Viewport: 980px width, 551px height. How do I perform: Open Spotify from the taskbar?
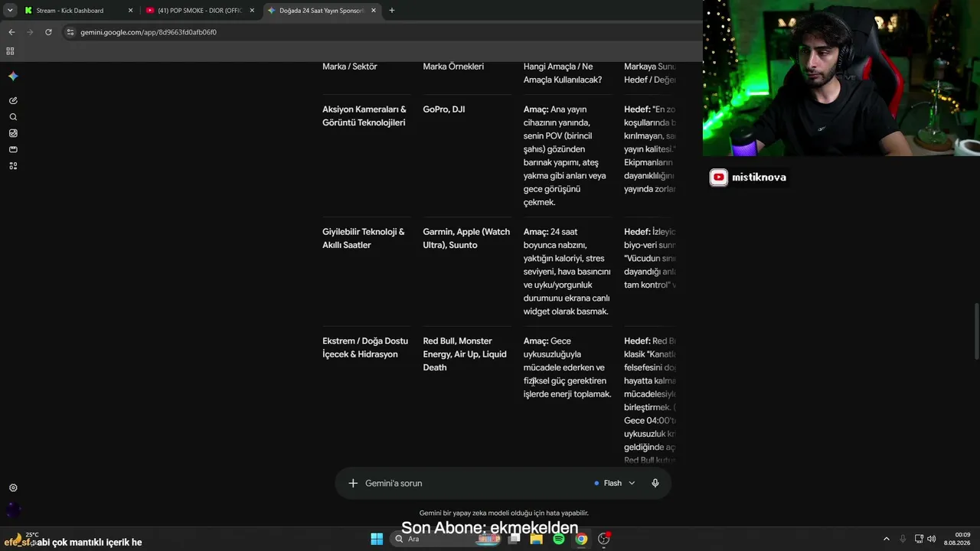click(559, 539)
